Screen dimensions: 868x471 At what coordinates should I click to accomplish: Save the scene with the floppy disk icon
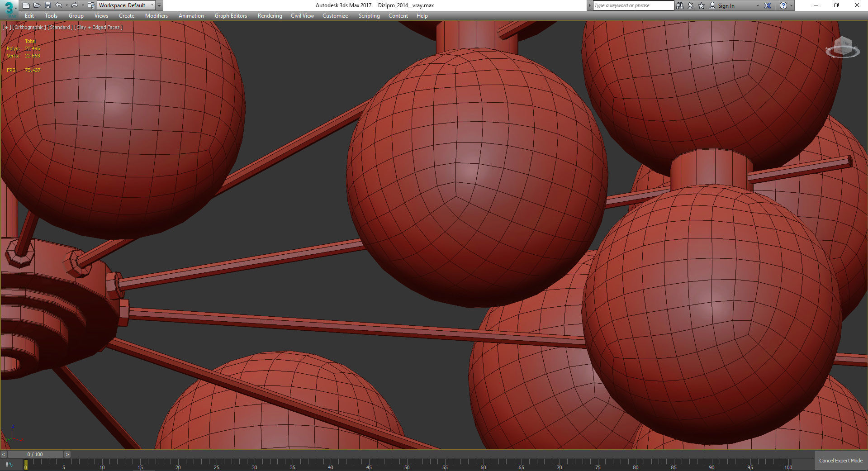pyautogui.click(x=47, y=5)
